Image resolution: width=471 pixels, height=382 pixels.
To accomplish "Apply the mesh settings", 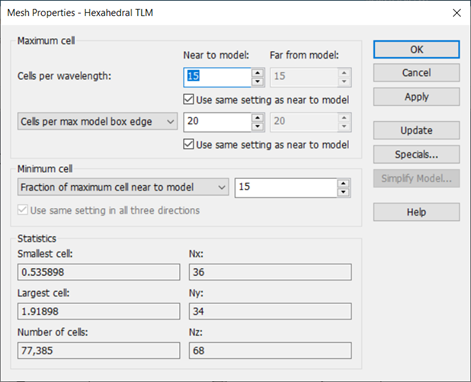I will [x=416, y=97].
